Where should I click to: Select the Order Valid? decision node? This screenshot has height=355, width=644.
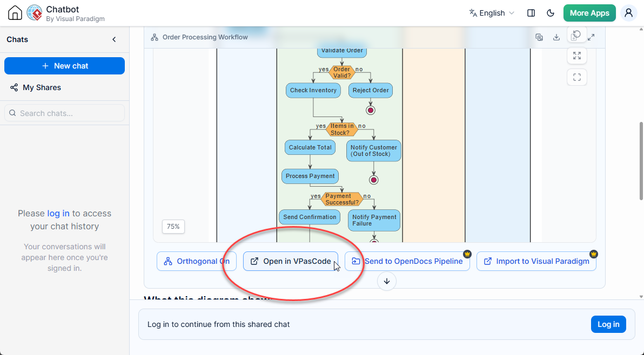tap(341, 72)
